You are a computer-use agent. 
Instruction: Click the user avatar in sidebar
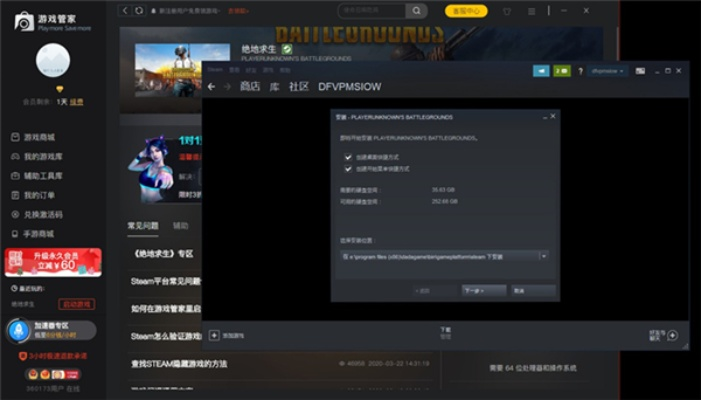point(53,60)
